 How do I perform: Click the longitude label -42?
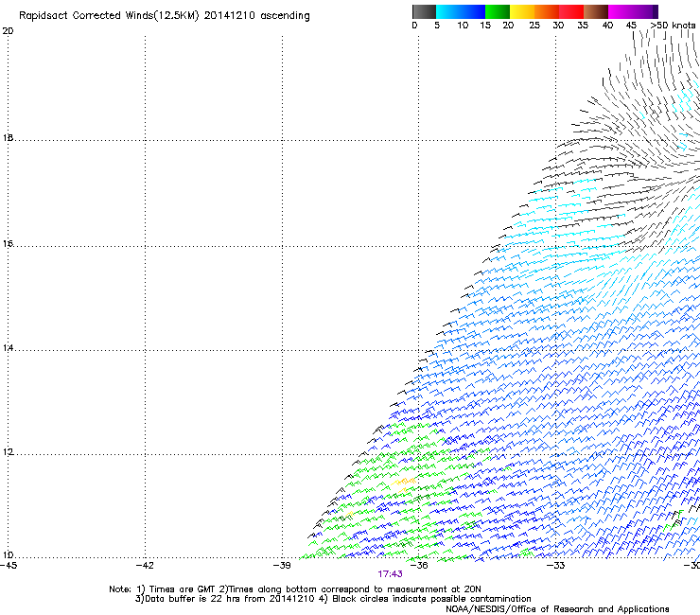tap(145, 566)
